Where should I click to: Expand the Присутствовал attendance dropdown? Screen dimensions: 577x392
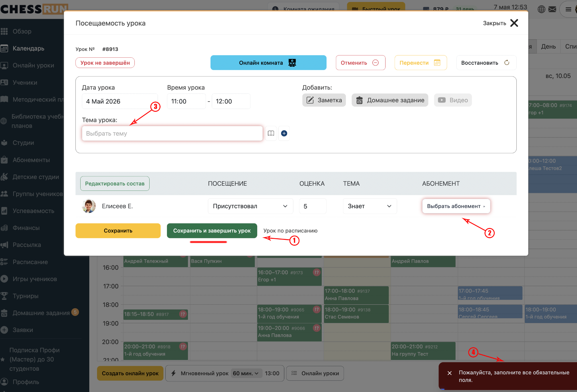[x=250, y=206]
